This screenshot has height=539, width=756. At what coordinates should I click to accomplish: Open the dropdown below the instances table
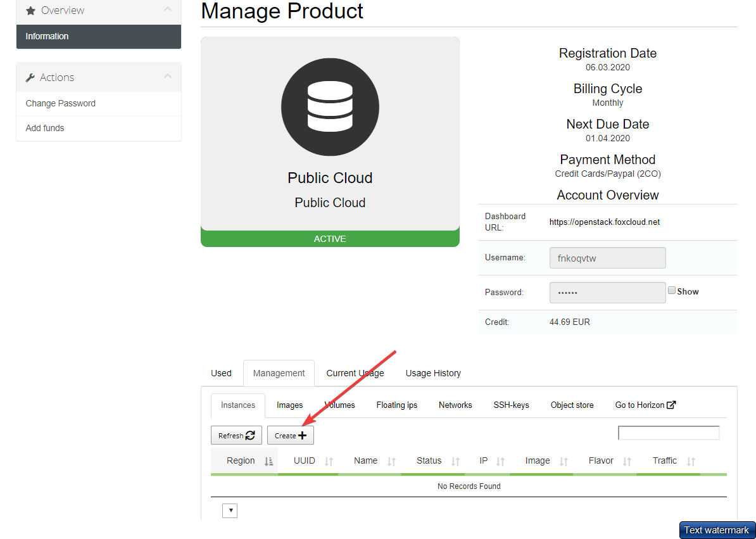(230, 510)
